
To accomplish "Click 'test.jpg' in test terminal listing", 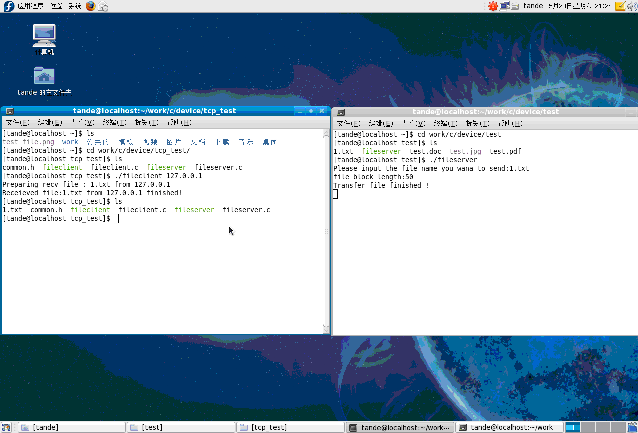I will (465, 151).
